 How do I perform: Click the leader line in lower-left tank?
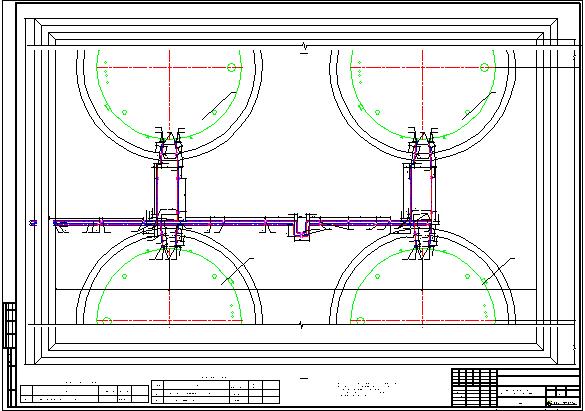tap(237, 272)
